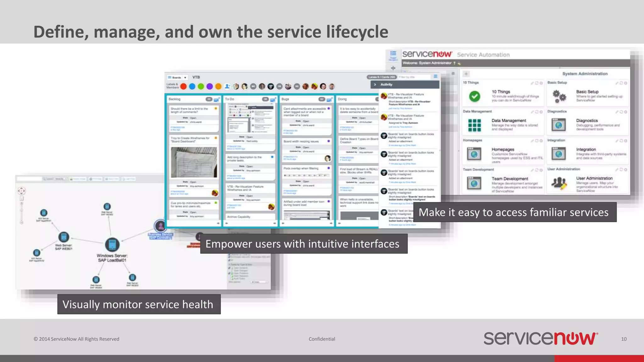Click the 'Basic Setup' title link

coord(587,92)
